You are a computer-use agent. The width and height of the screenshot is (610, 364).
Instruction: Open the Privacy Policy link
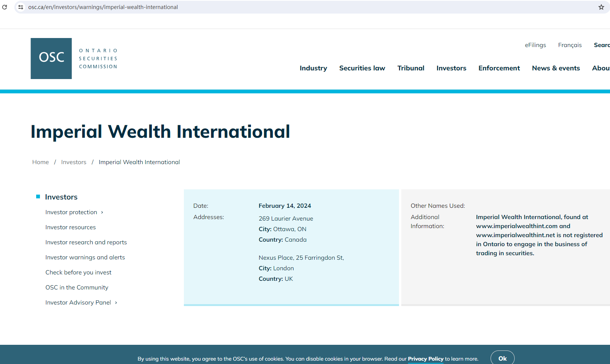(426, 359)
